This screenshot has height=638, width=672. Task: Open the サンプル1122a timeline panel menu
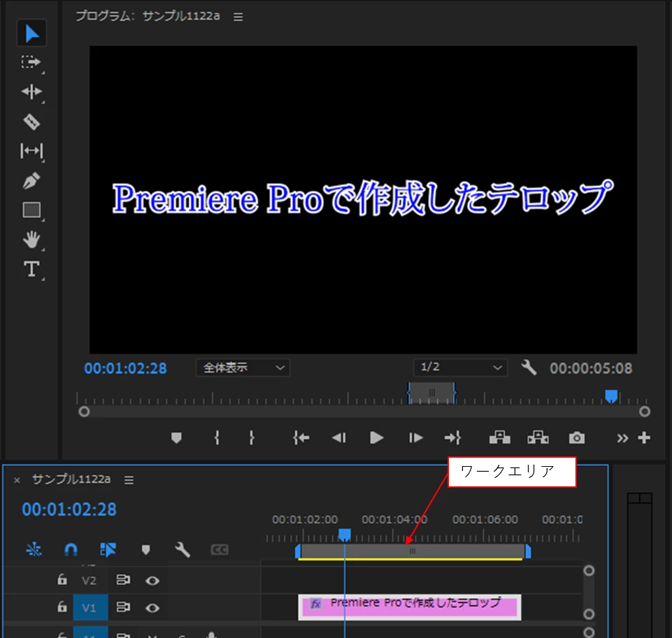pyautogui.click(x=129, y=480)
